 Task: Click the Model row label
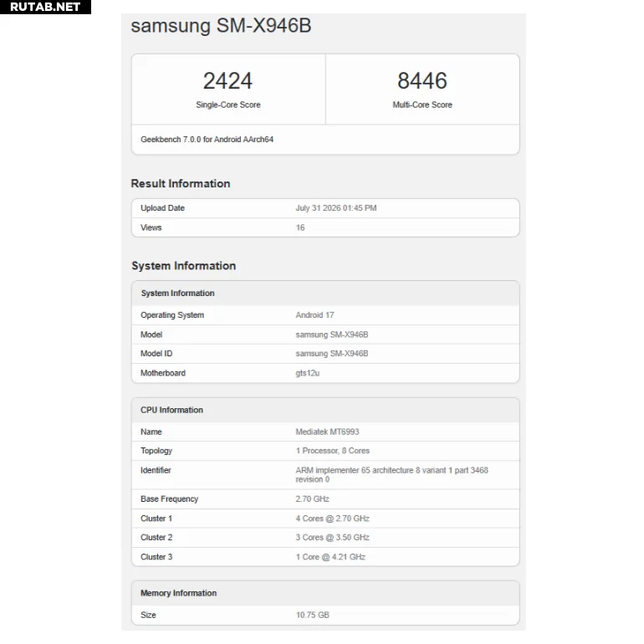(151, 335)
